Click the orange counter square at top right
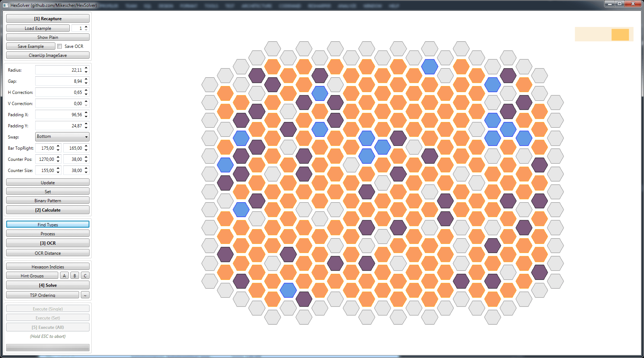 tap(620, 35)
